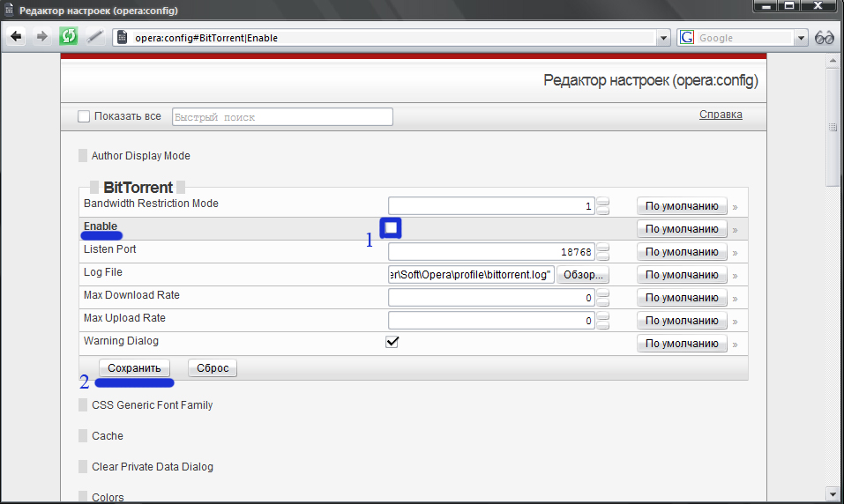Click » next to Max Upload Rate
This screenshot has width=844, height=504.
(735, 322)
